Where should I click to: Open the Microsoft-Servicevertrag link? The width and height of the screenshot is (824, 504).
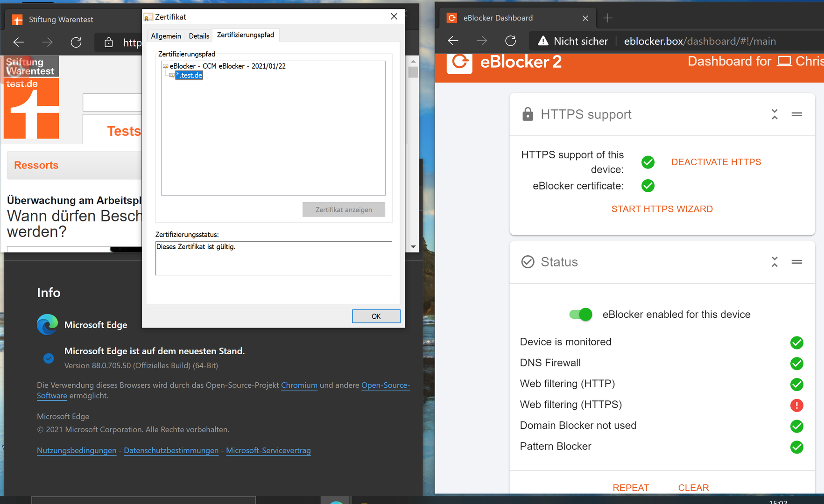268,450
